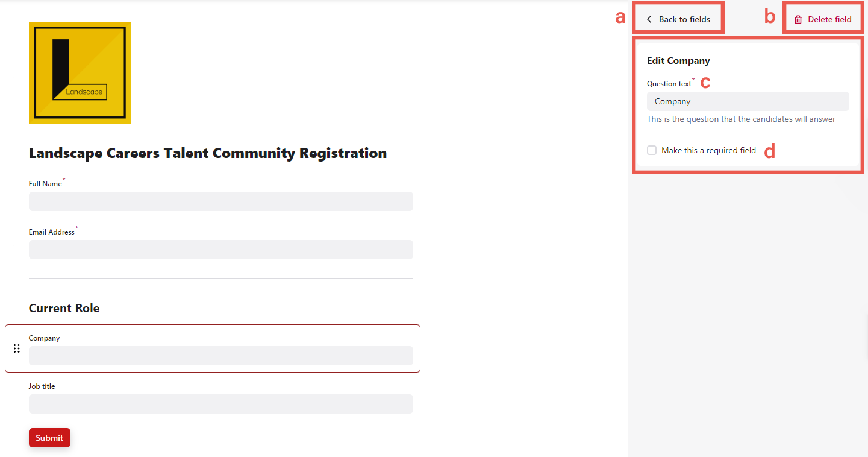Click the back chevron arrow icon
The width and height of the screenshot is (868, 457).
[649, 19]
